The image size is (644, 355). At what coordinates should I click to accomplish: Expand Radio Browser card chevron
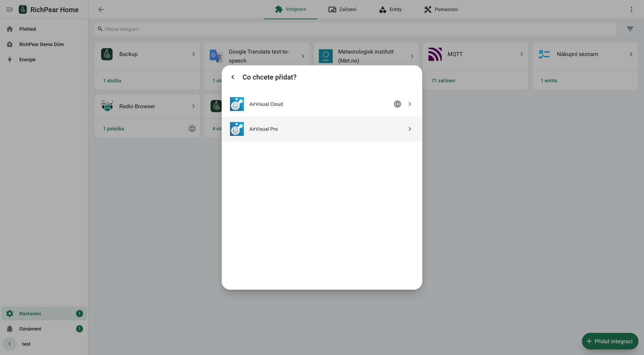[193, 106]
